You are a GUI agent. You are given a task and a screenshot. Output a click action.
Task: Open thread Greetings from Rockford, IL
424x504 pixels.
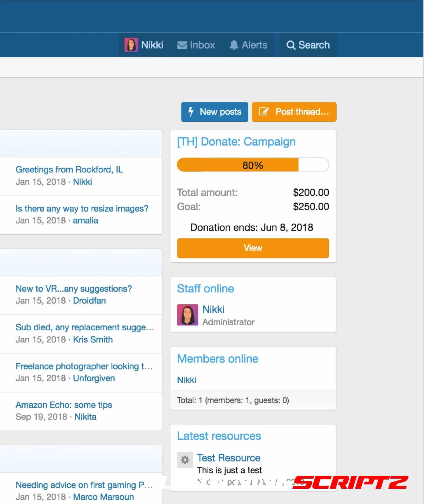point(69,169)
